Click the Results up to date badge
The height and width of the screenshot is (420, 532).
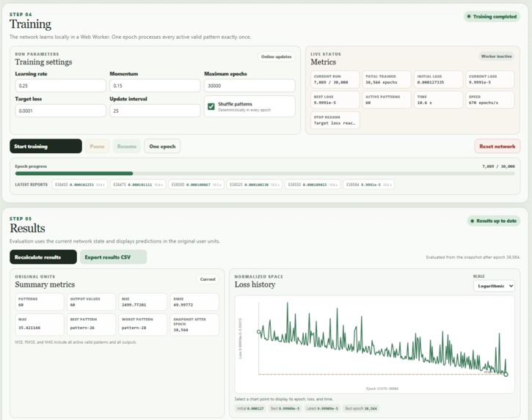click(494, 221)
